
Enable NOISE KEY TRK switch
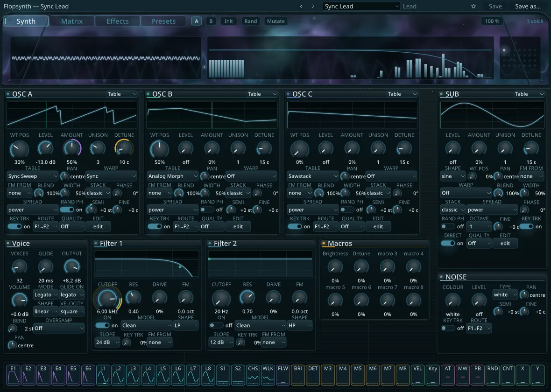[x=448, y=328]
